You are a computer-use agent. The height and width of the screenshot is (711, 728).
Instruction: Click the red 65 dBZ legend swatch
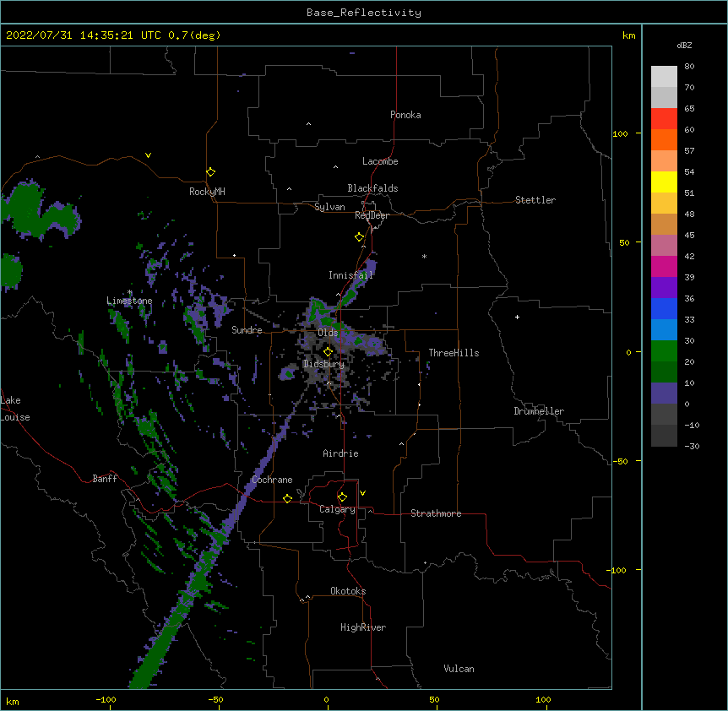(664, 118)
